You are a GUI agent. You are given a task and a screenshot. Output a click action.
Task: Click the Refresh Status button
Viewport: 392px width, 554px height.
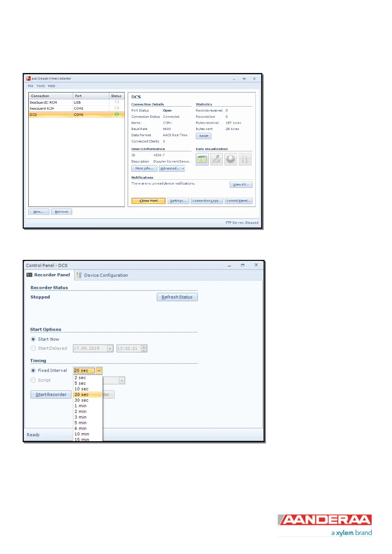(x=177, y=297)
